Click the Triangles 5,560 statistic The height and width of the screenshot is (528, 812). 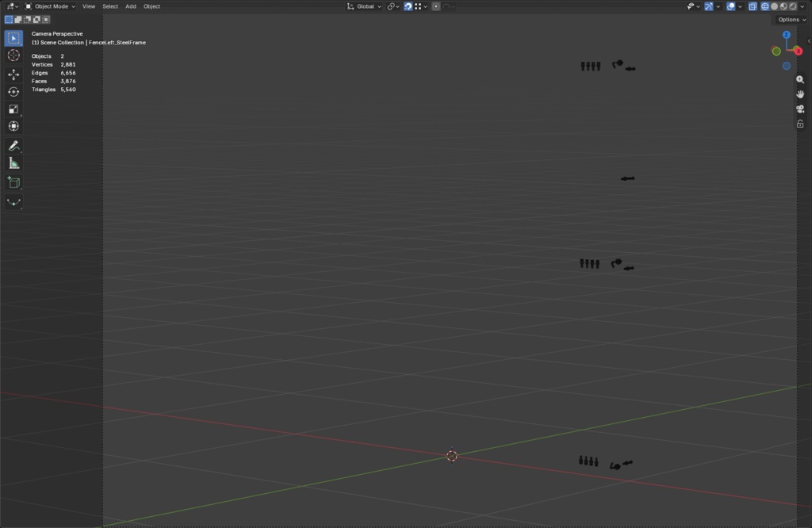(53, 90)
